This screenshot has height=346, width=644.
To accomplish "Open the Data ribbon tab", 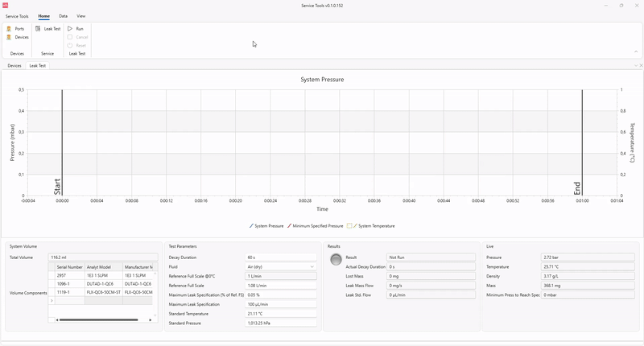I will 63,16.
